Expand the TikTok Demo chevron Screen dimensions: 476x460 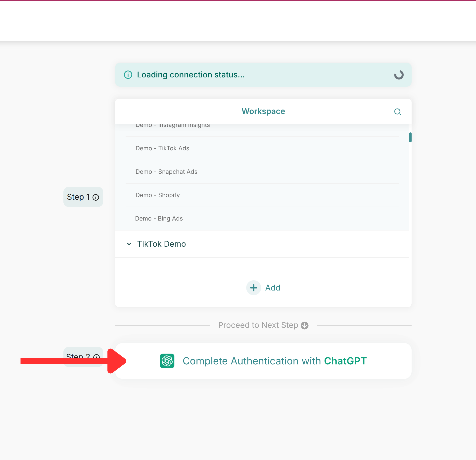(129, 244)
